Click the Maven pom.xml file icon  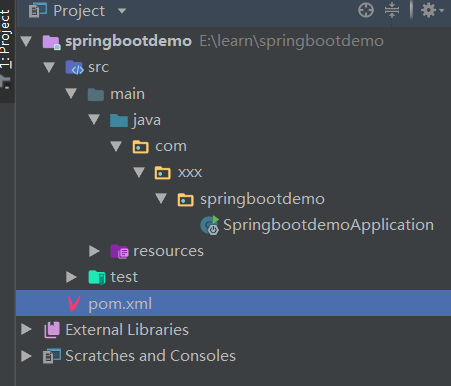click(x=74, y=304)
